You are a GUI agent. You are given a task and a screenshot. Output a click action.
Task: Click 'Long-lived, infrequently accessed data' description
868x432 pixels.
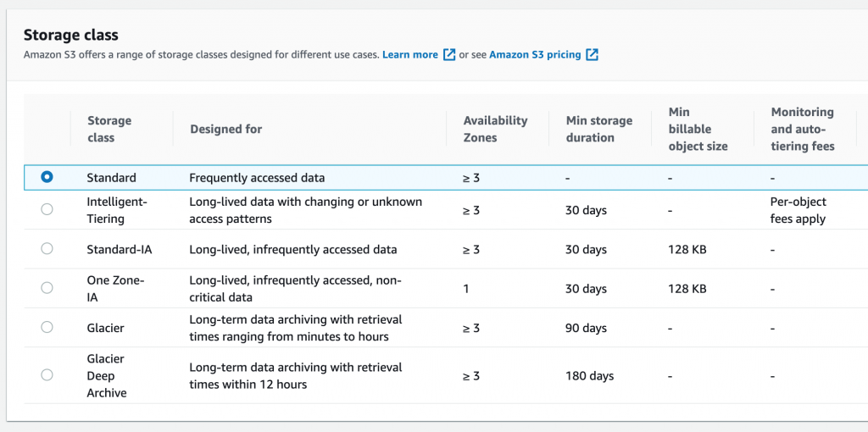click(x=292, y=250)
